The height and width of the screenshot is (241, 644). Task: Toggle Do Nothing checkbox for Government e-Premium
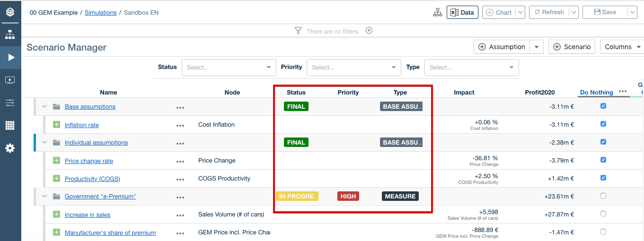[x=603, y=196]
